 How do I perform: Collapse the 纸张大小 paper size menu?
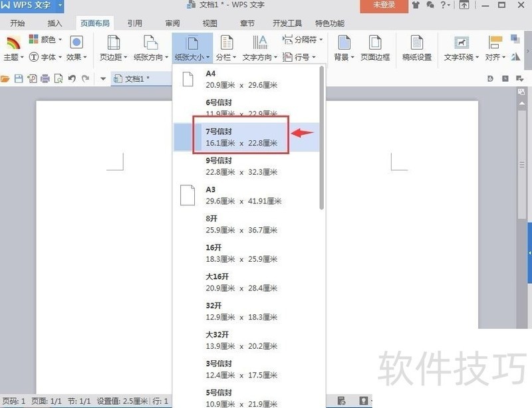pyautogui.click(x=192, y=49)
